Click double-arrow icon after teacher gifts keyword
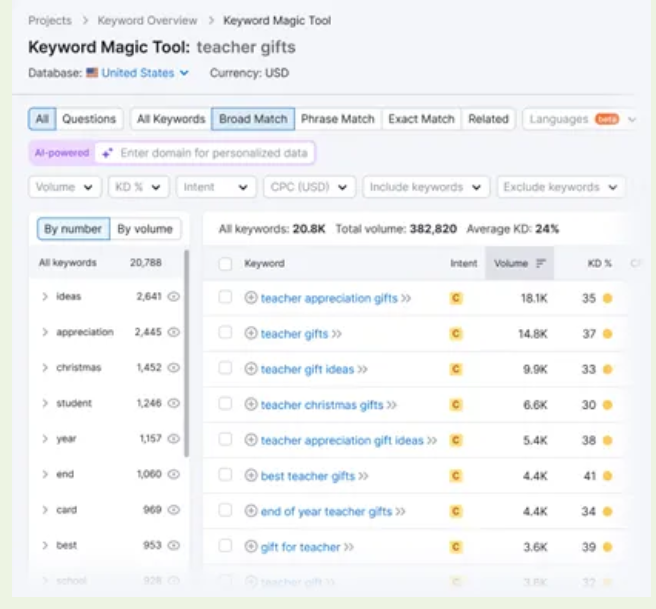656x609 pixels. click(x=337, y=334)
